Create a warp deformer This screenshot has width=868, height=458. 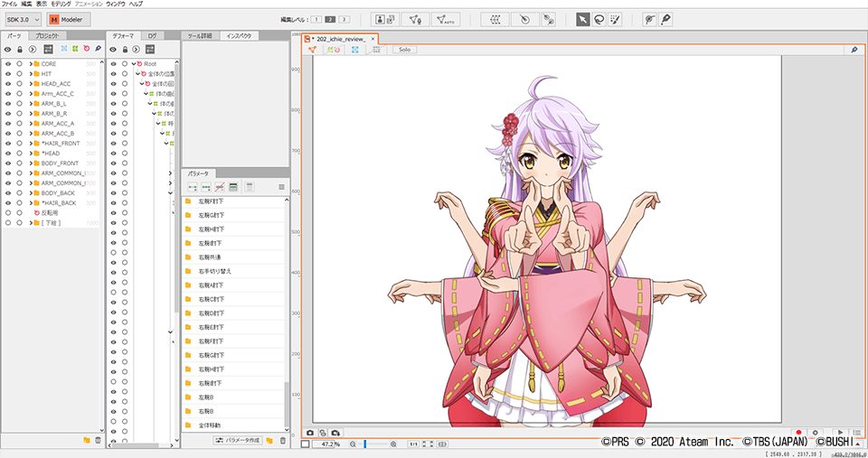tap(495, 19)
